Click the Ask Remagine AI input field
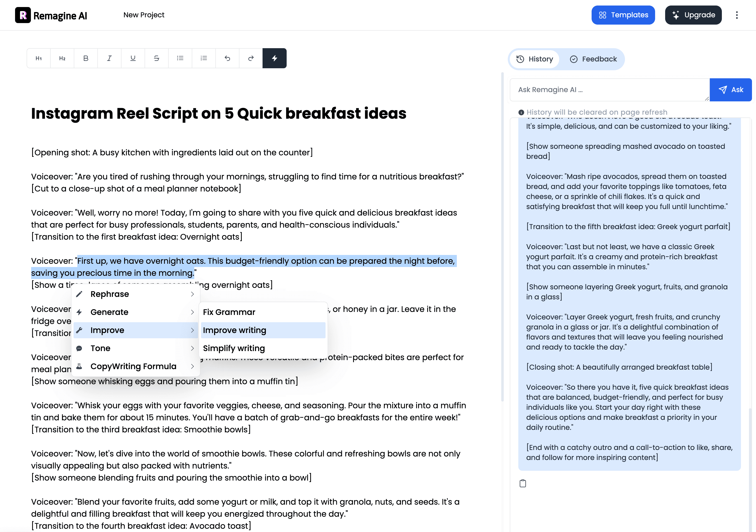The image size is (756, 532). 609,90
